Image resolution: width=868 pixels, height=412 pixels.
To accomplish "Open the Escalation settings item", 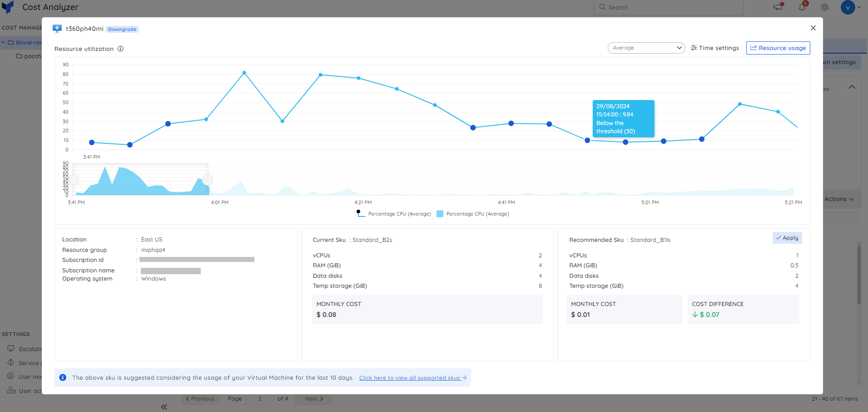I will pyautogui.click(x=25, y=349).
